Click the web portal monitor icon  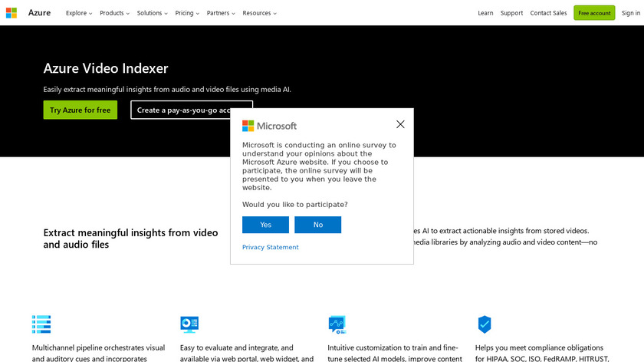pos(189,324)
